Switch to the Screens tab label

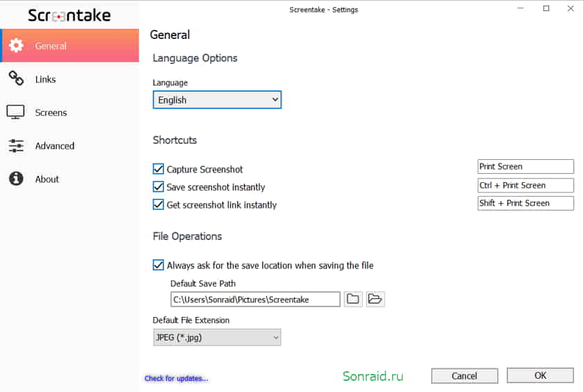pos(51,113)
